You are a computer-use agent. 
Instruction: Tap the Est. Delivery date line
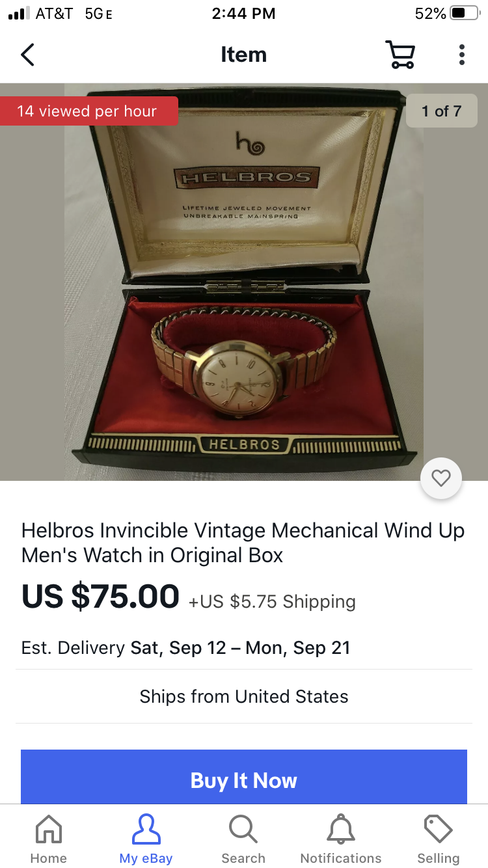[x=186, y=648]
